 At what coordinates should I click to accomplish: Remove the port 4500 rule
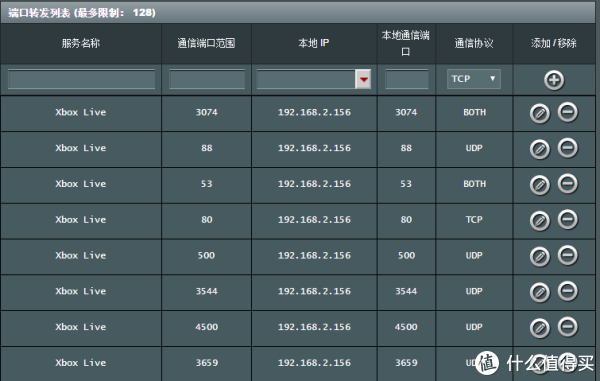pyautogui.click(x=568, y=327)
